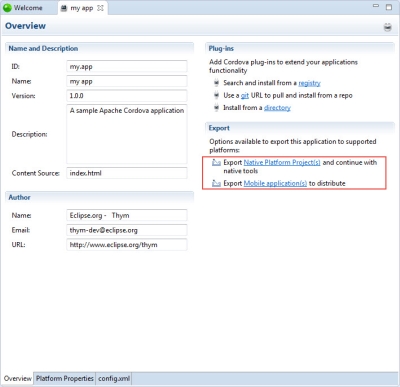This screenshot has height=387, width=400.
Task: Click the Author section header
Action: (x=99, y=197)
